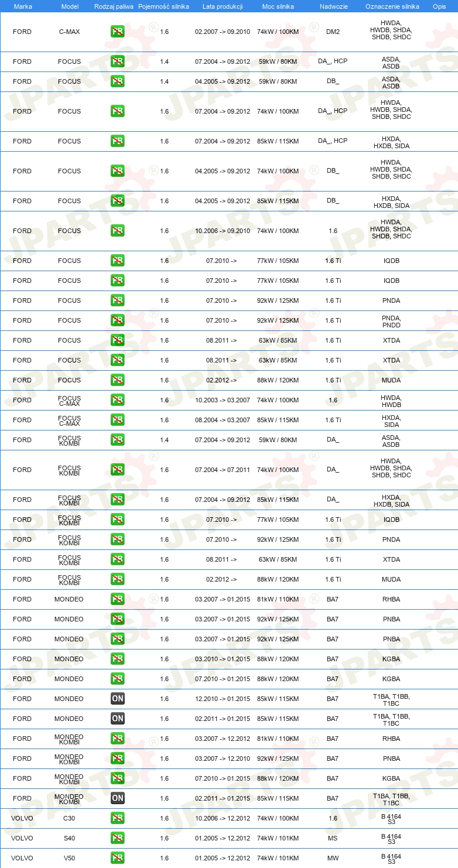Click PB icon for Focus Kombi MUDA row
The image size is (458, 868).
(118, 579)
